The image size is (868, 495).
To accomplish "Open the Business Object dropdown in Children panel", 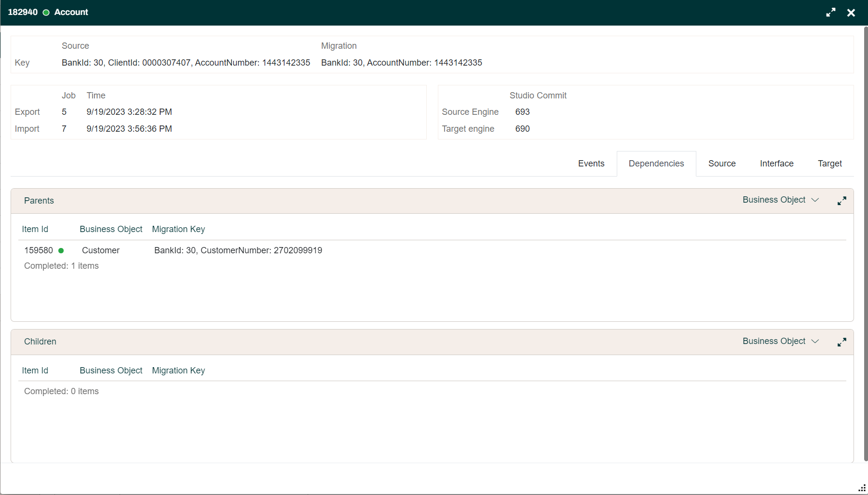I will point(780,341).
